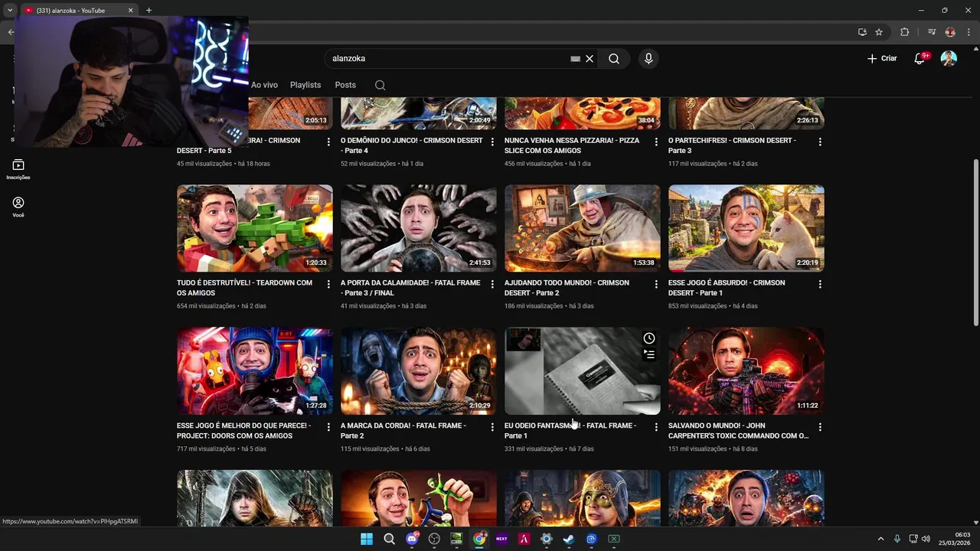Close the alanzoka YouTube tab
The image size is (980, 551).
click(130, 10)
